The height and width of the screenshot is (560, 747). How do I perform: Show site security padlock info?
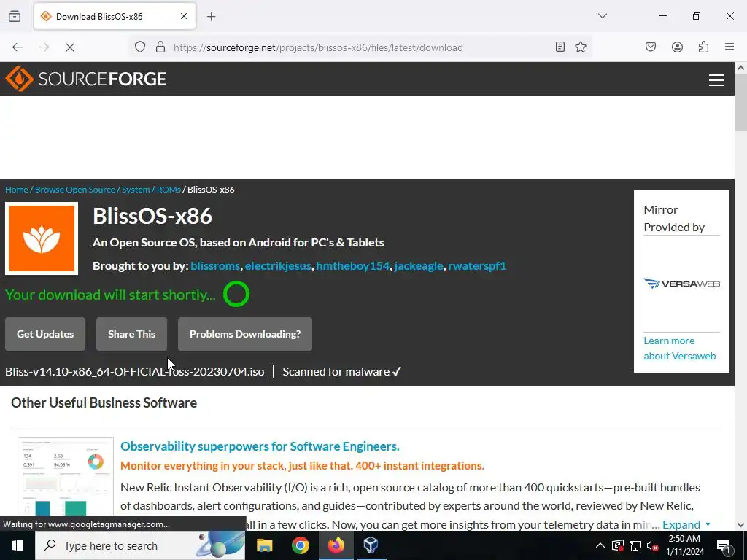[160, 47]
